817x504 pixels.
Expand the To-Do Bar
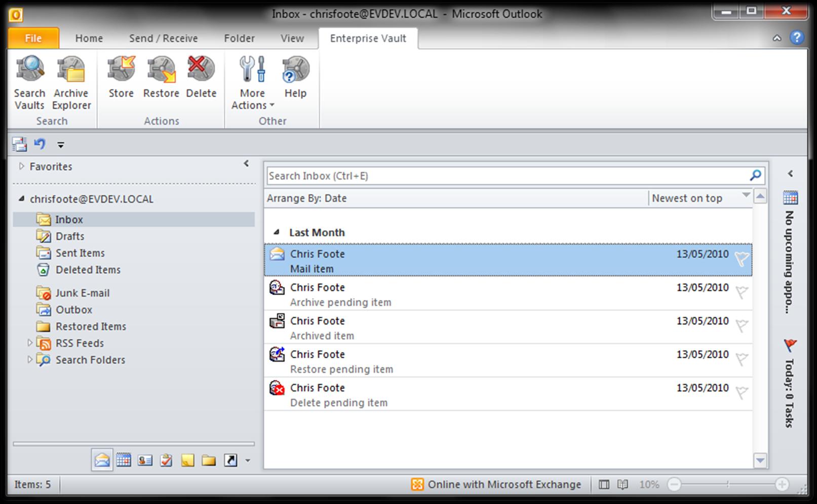coord(790,174)
